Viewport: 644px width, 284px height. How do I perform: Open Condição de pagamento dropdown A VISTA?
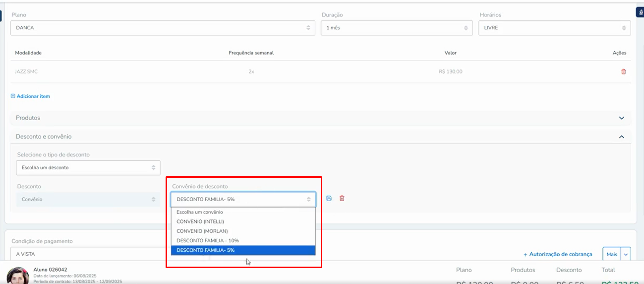point(89,254)
